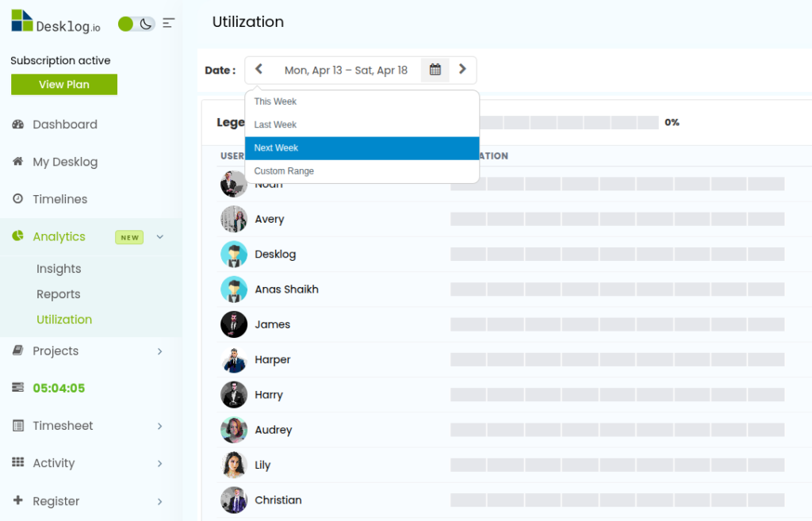Expand the Projects submenu
812x521 pixels.
click(159, 351)
